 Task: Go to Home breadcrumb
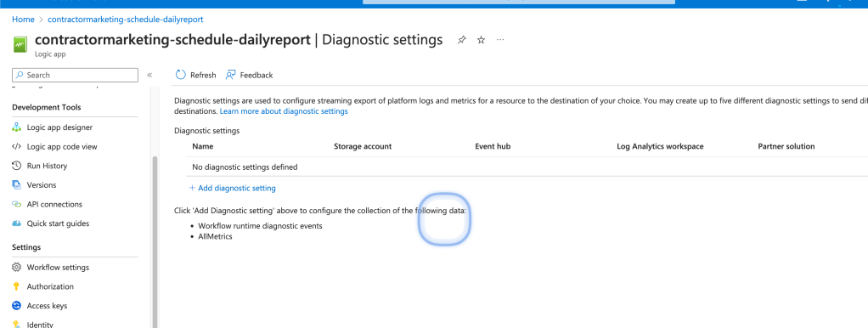tap(23, 20)
